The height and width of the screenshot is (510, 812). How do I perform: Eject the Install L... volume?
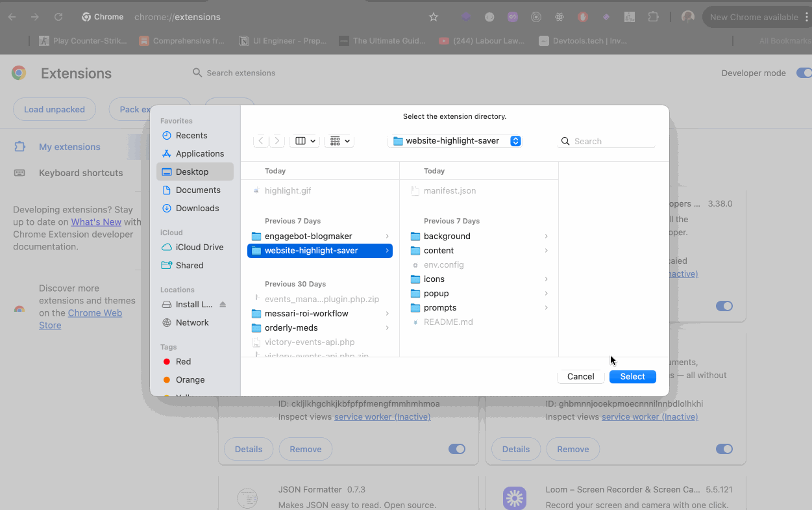point(223,305)
